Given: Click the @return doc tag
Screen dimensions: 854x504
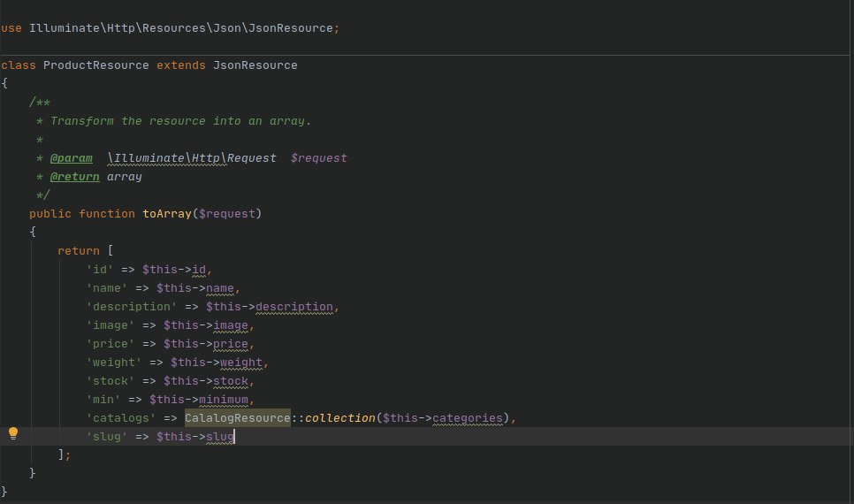Looking at the screenshot, I should pyautogui.click(x=74, y=177).
